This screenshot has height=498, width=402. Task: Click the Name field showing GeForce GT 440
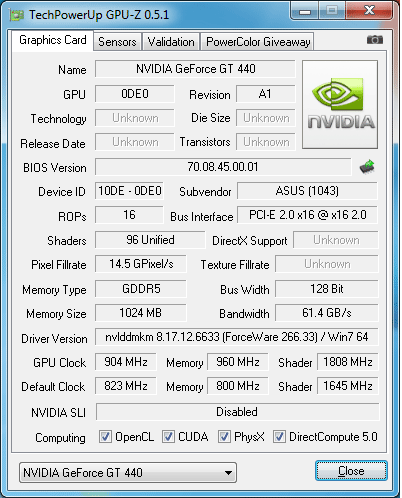coord(195,69)
